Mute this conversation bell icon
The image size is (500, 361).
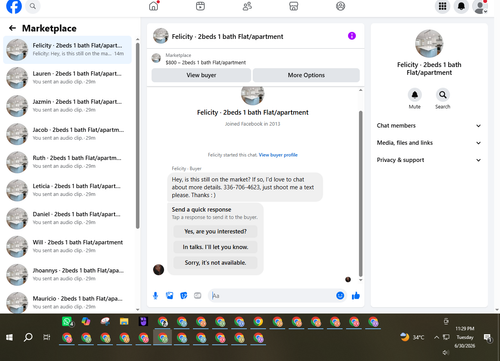click(x=415, y=95)
